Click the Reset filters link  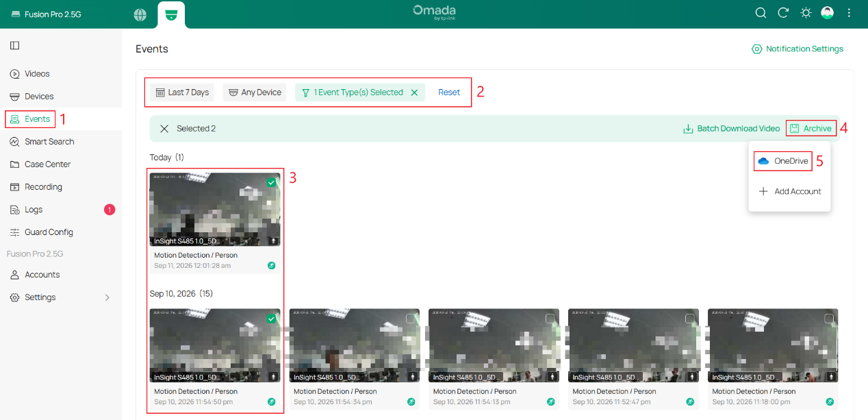pyautogui.click(x=449, y=92)
